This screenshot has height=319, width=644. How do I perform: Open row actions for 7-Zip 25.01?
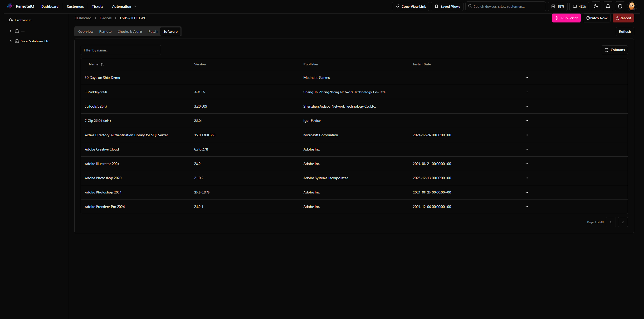(x=526, y=120)
